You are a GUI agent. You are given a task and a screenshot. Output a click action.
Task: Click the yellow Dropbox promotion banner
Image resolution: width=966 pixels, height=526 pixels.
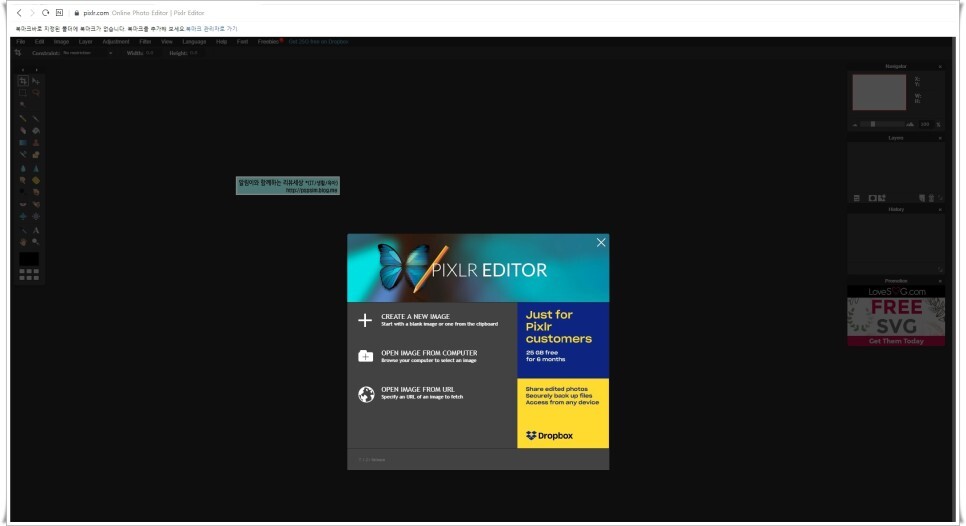coord(563,413)
